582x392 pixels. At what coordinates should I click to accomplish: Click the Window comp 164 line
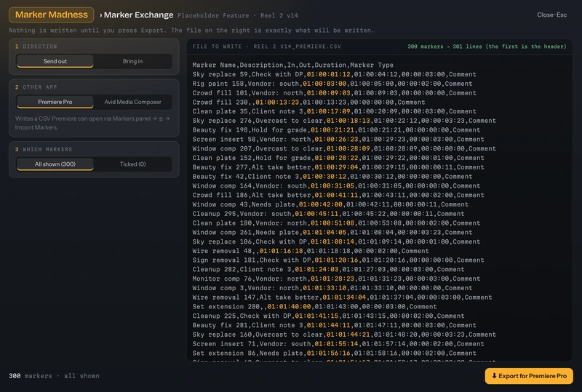point(336,185)
